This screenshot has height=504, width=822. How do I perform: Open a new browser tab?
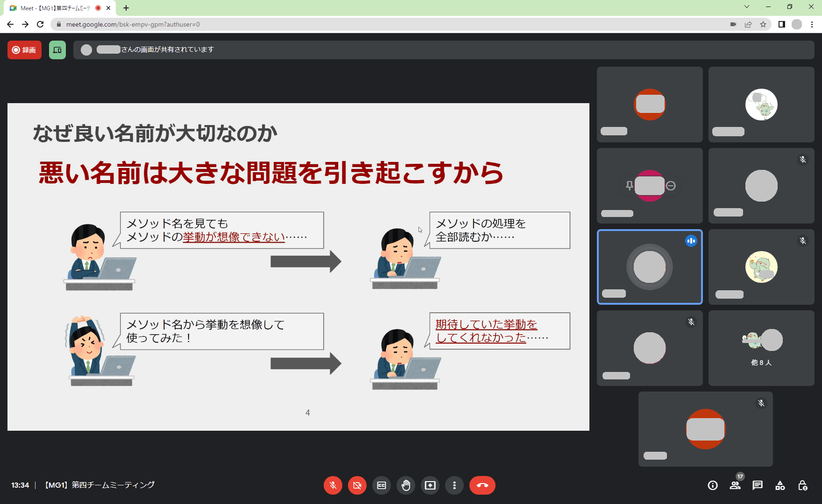click(x=126, y=8)
